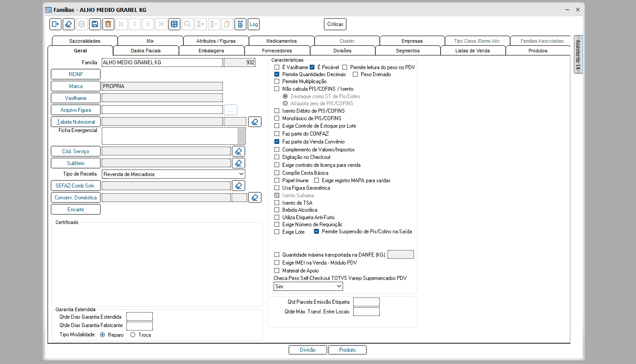Switch to the Dados Fiscais tab
636x364 pixels.
pyautogui.click(x=146, y=51)
